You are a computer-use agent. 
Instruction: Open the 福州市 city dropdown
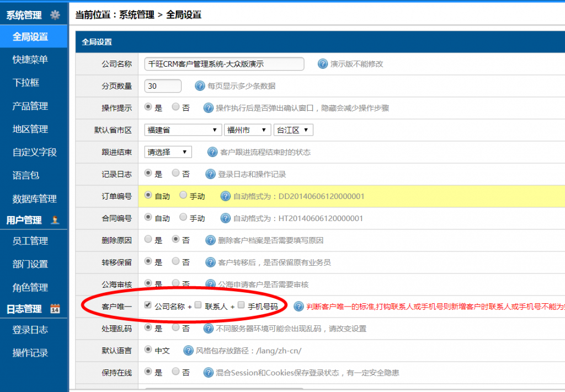pyautogui.click(x=248, y=130)
